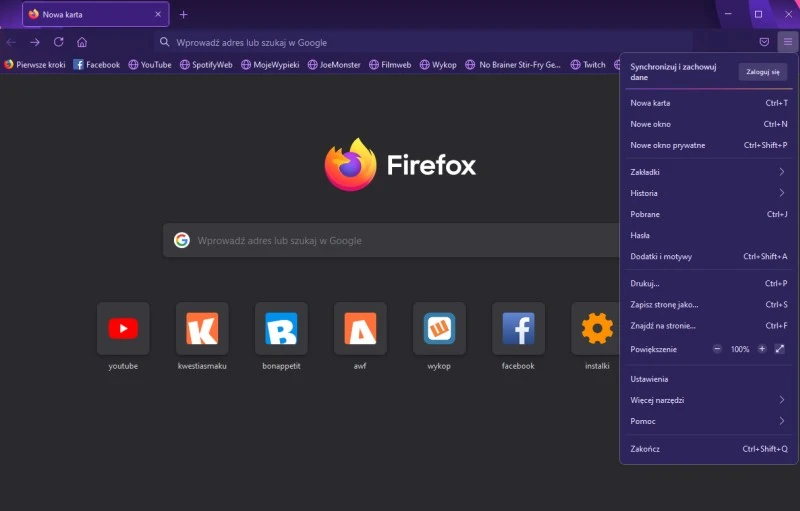
Task: Expand the Pomoc submenu
Action: pos(709,421)
